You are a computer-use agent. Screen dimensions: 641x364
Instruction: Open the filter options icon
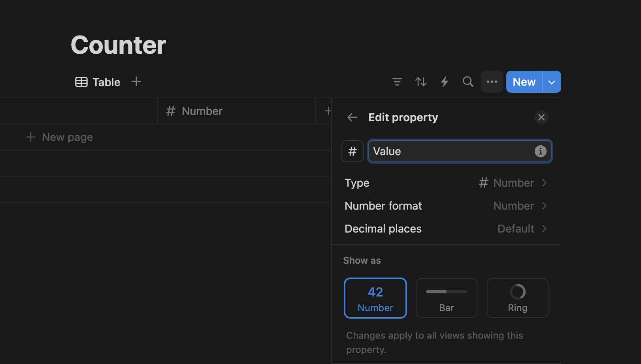pyautogui.click(x=397, y=82)
